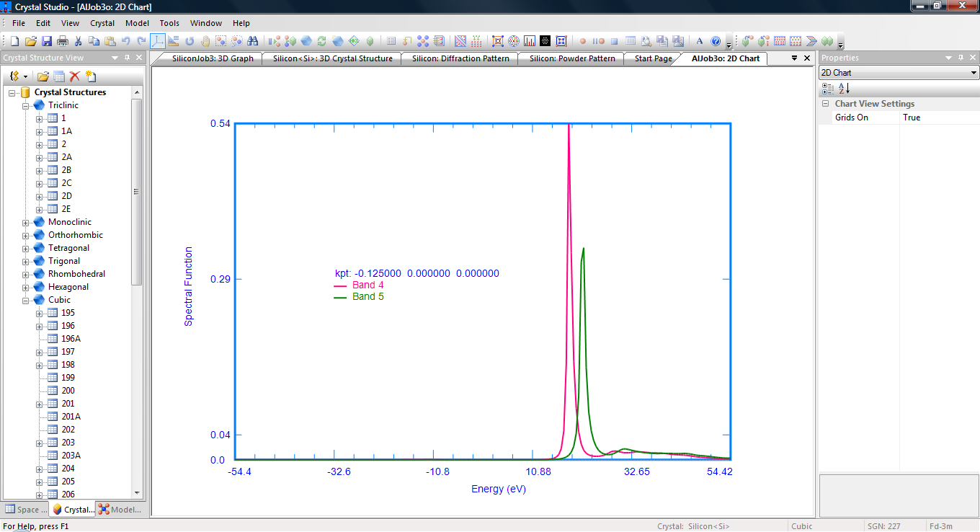Open the Crystal menu
This screenshot has width=980, height=532.
tap(102, 23)
